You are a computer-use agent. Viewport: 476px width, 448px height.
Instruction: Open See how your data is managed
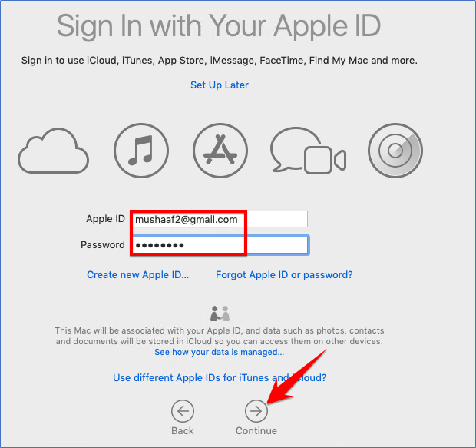click(219, 352)
